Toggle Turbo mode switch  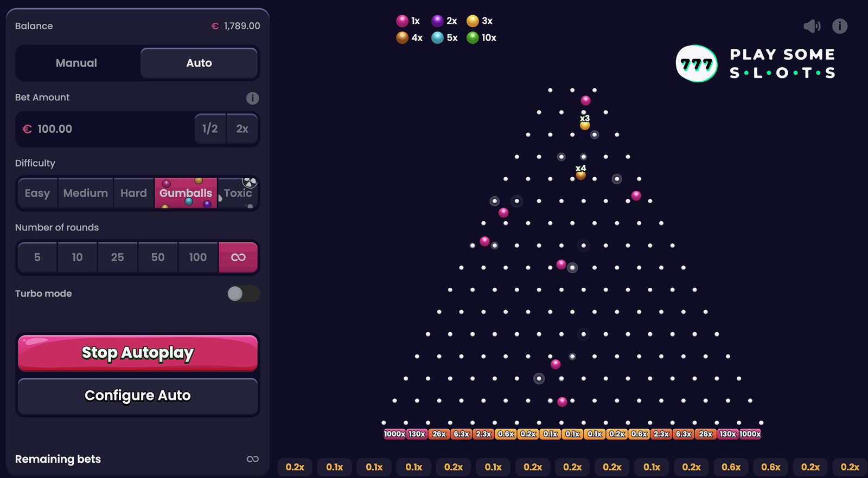pyautogui.click(x=243, y=294)
